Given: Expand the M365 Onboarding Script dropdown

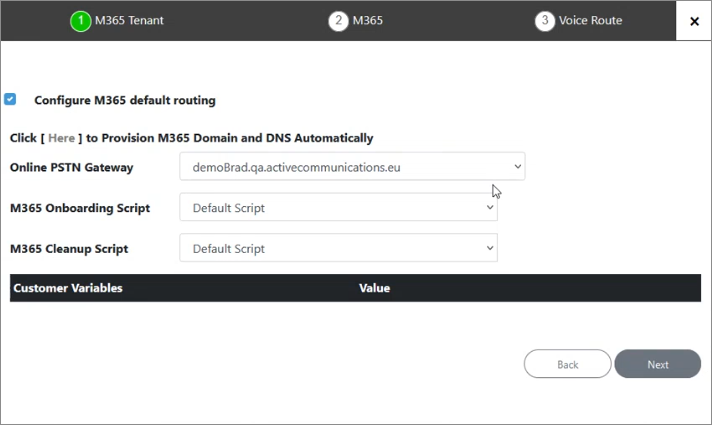Looking at the screenshot, I should point(338,208).
